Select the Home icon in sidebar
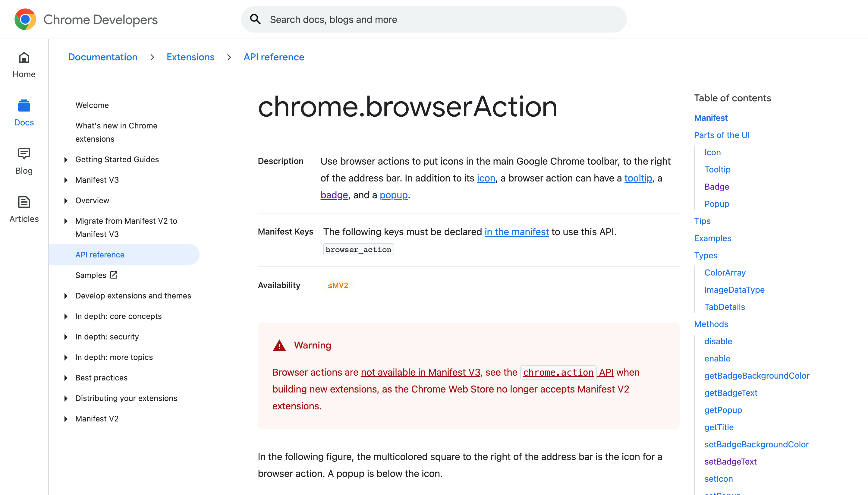Viewport: 868px width, 495px height. point(24,58)
